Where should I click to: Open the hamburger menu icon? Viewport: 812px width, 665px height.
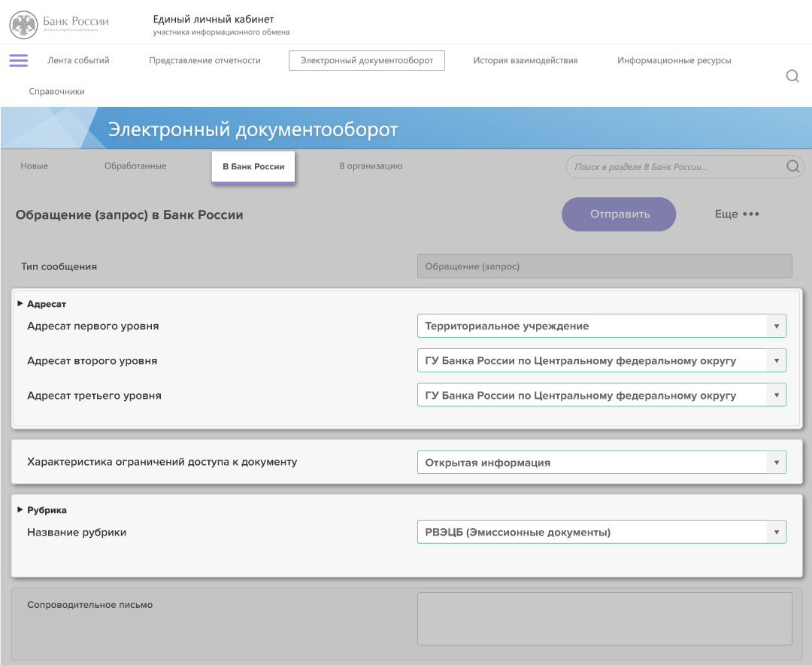19,61
